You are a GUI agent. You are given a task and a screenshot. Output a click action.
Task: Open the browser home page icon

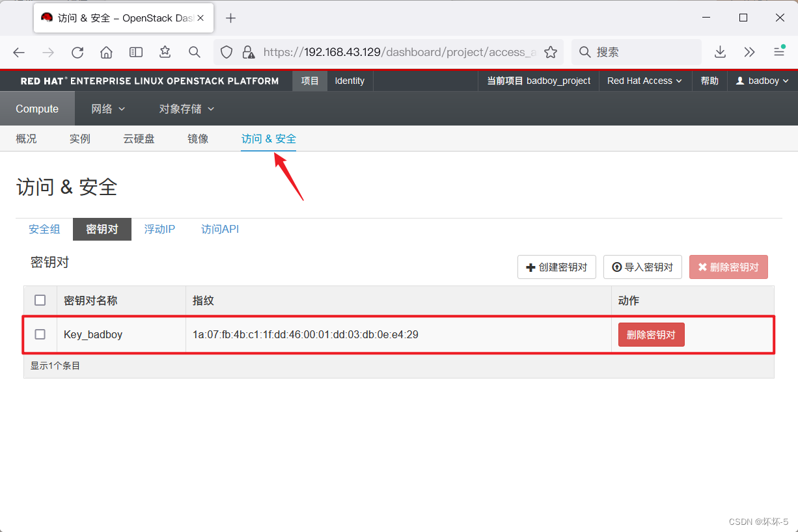tap(107, 52)
